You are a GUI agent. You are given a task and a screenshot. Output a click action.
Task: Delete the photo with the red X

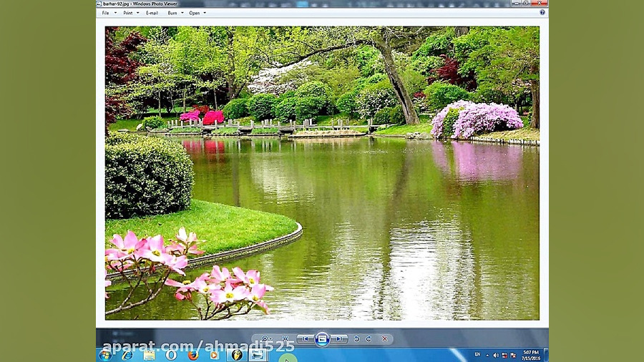tap(385, 339)
